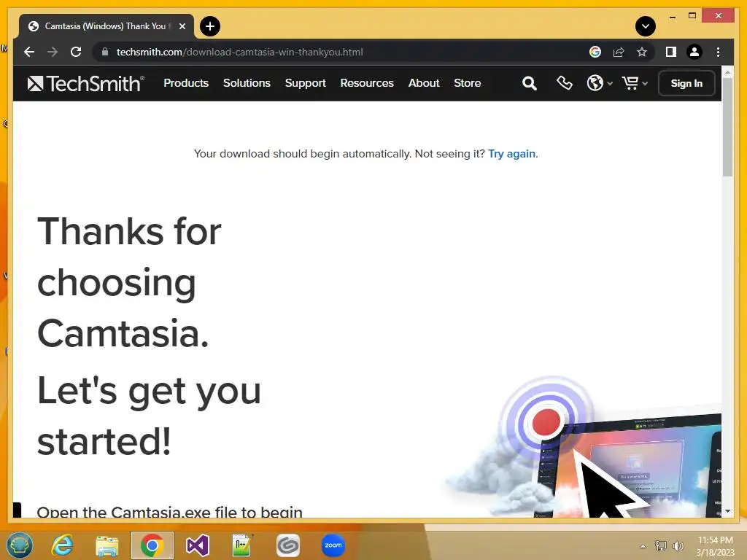Screen dimensions: 747x560
Task: Click the share page icon
Action: (x=619, y=52)
